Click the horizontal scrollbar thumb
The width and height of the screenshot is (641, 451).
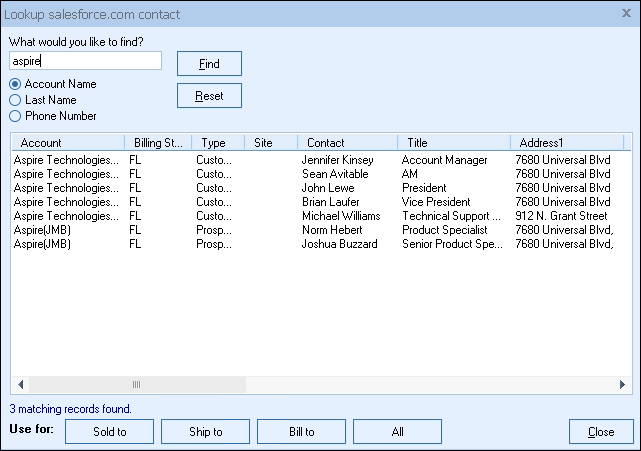(137, 384)
